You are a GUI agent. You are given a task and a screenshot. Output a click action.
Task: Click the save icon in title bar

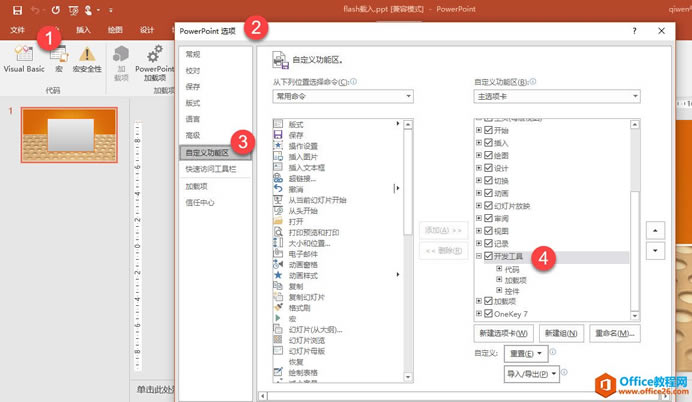(x=17, y=10)
